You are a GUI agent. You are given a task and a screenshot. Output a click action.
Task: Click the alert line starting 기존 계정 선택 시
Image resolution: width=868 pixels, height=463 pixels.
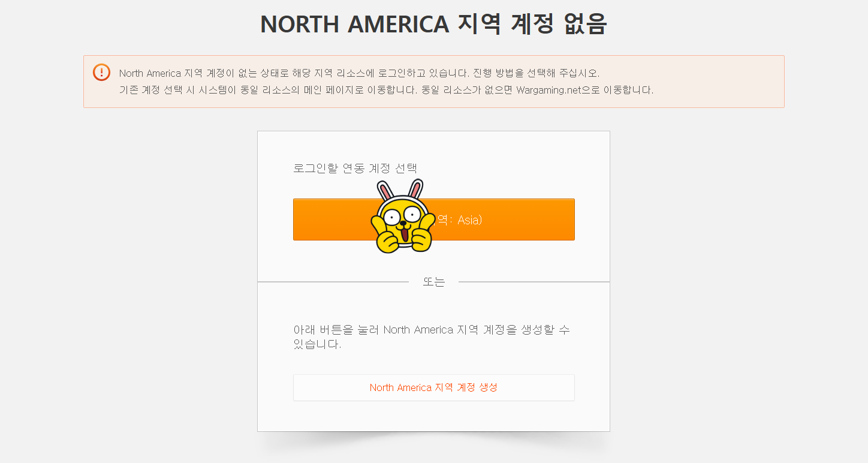pyautogui.click(x=386, y=91)
